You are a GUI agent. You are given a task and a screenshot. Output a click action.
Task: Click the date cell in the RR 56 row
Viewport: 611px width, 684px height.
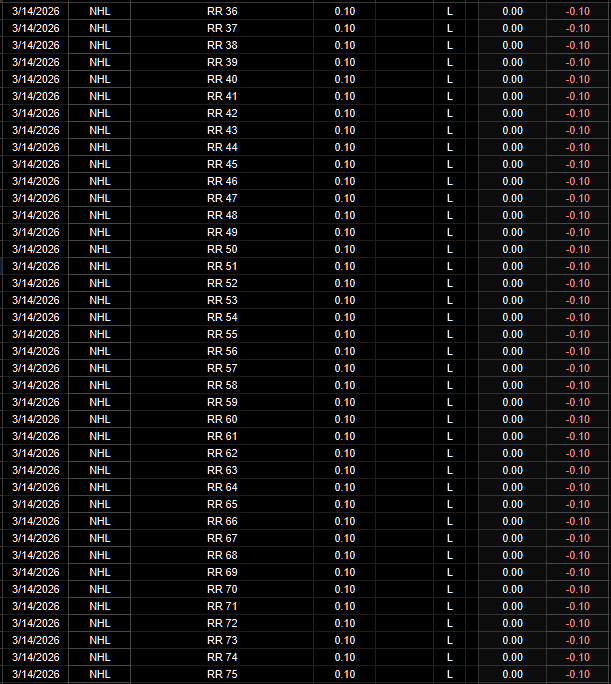36,352
